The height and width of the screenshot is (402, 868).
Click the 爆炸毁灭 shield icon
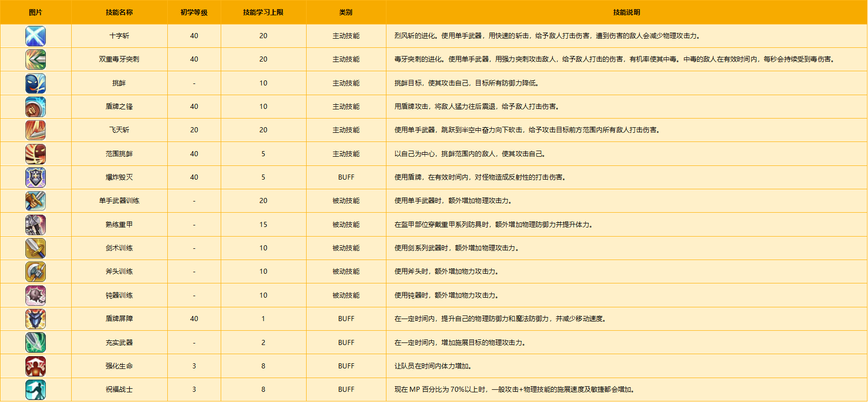[x=36, y=178]
